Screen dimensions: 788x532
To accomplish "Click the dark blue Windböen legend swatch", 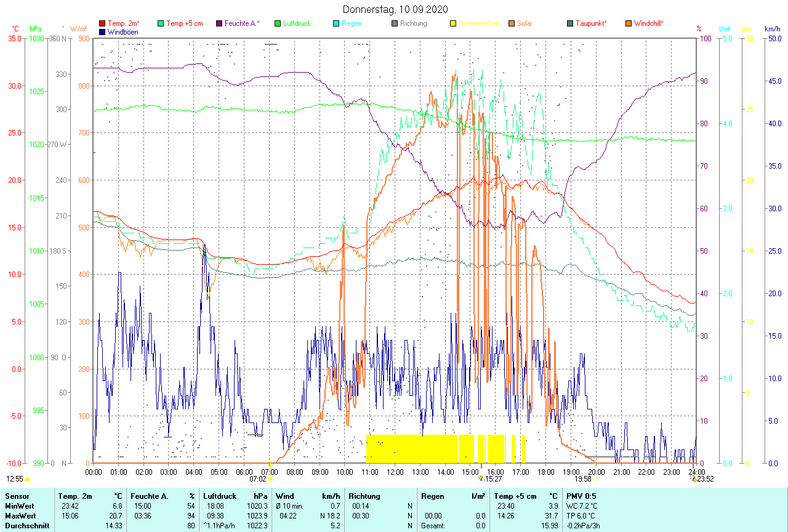I will click(102, 32).
